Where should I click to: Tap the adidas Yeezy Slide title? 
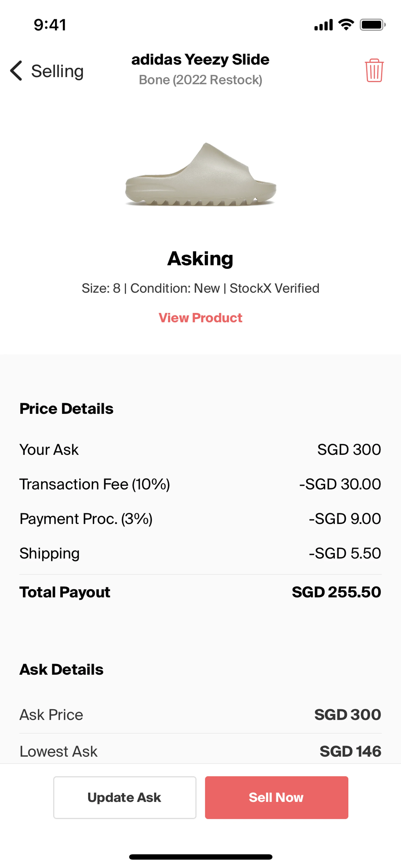[x=200, y=60]
